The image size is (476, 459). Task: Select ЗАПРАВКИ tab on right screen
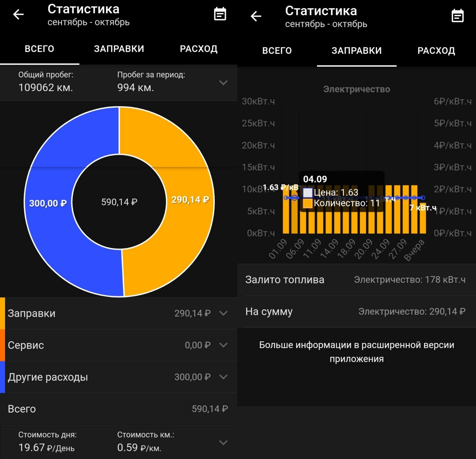[356, 51]
